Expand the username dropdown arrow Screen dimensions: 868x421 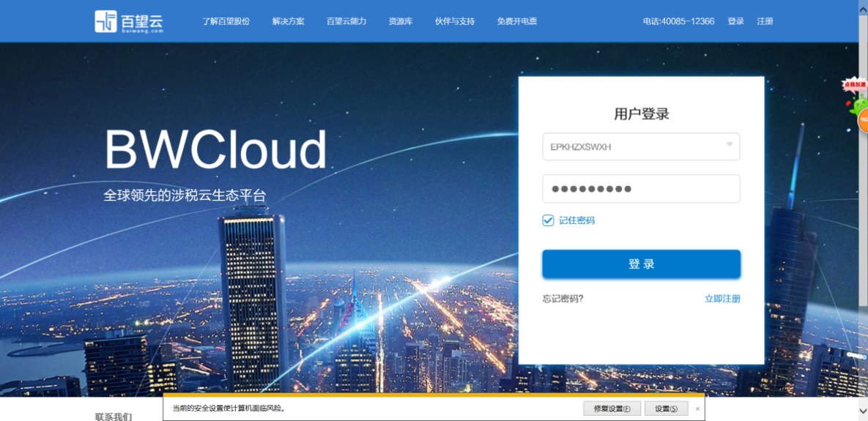730,145
